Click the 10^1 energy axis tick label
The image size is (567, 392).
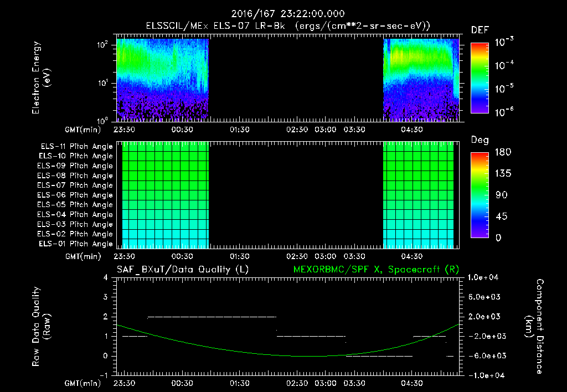[x=102, y=83]
